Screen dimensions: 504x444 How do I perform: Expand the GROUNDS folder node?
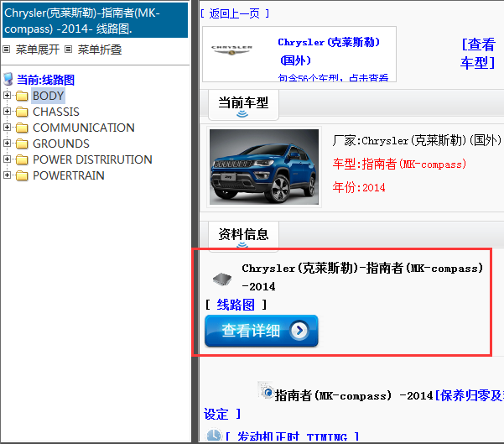pyautogui.click(x=7, y=144)
